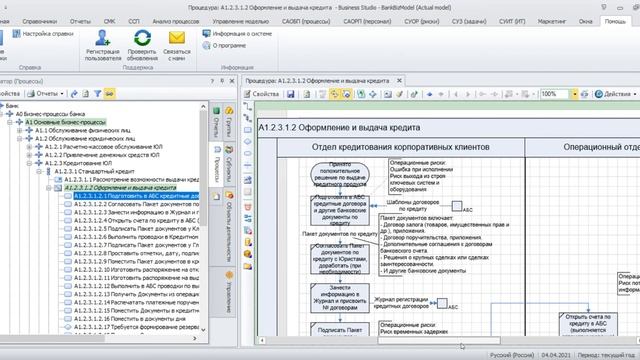Viewport: 640px width, 360px height.
Task: Open the Действия menu button
Action: pos(616,94)
